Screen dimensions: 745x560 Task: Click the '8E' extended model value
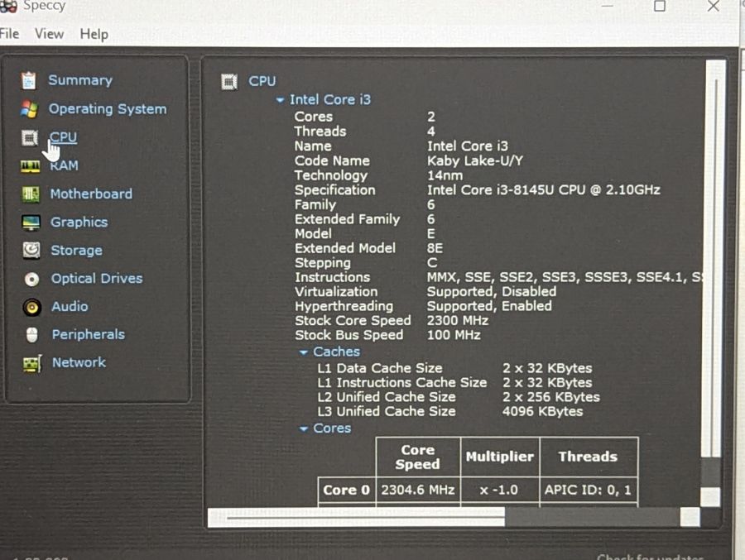(x=435, y=248)
